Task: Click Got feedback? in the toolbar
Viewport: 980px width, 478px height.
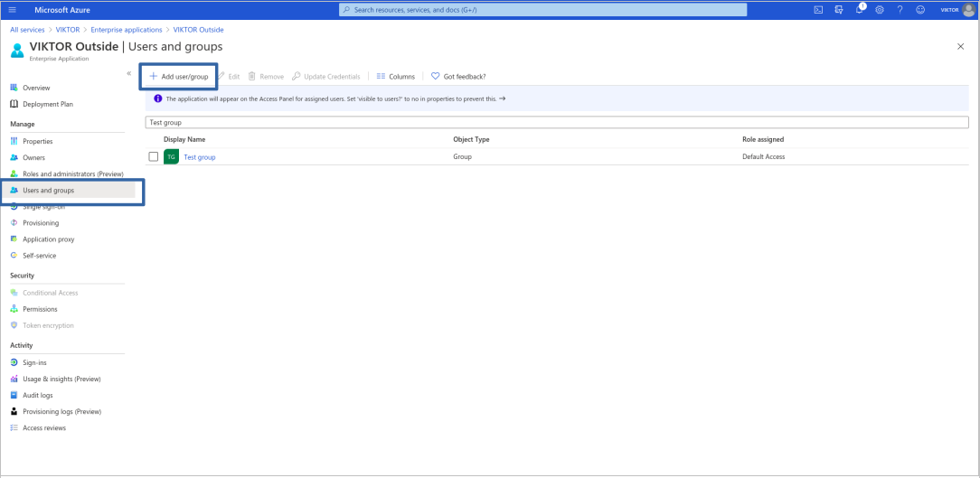Action: [x=458, y=77]
